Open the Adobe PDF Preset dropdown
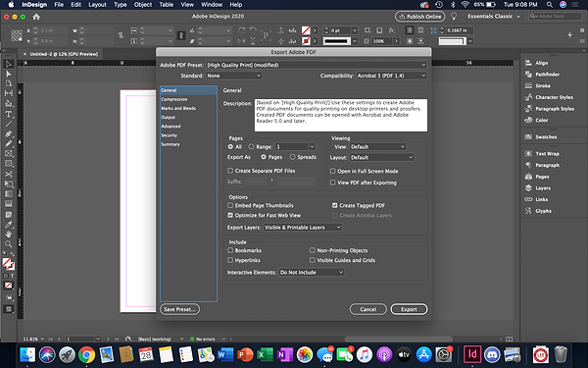 (x=317, y=65)
